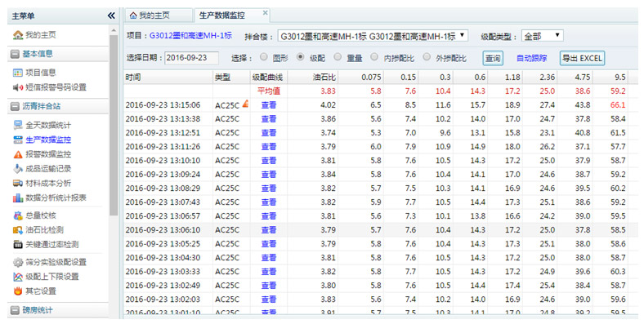Click the 导出 EXCEL button

tap(582, 58)
